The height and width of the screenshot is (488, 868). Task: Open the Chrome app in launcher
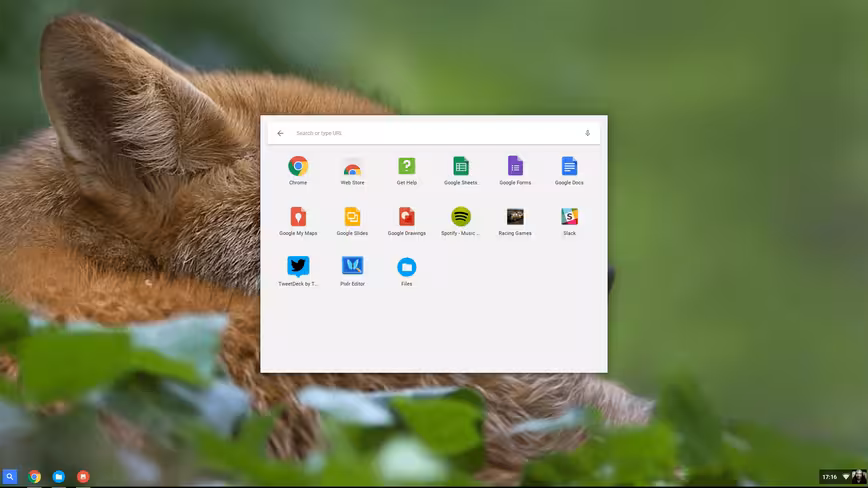[x=298, y=167]
